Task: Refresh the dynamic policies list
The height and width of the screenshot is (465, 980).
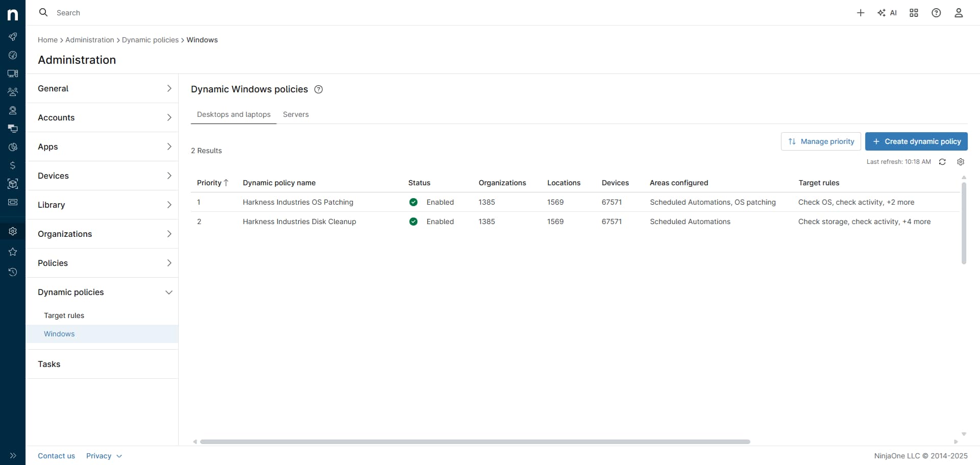Action: point(943,162)
